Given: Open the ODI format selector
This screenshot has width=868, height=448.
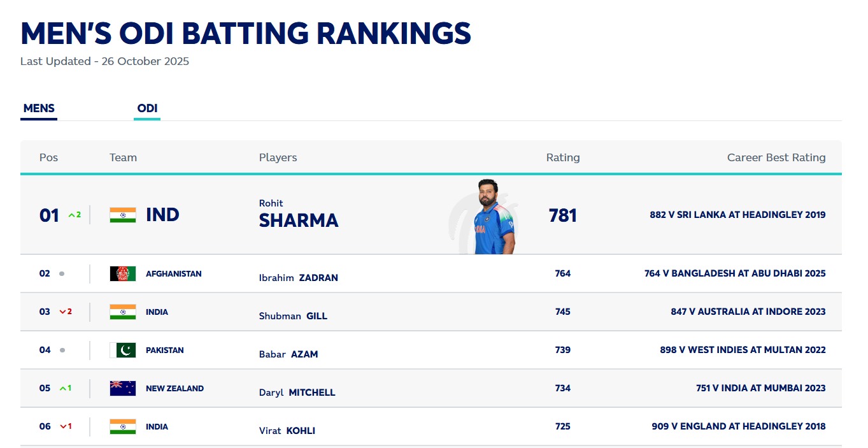Looking at the screenshot, I should (147, 108).
